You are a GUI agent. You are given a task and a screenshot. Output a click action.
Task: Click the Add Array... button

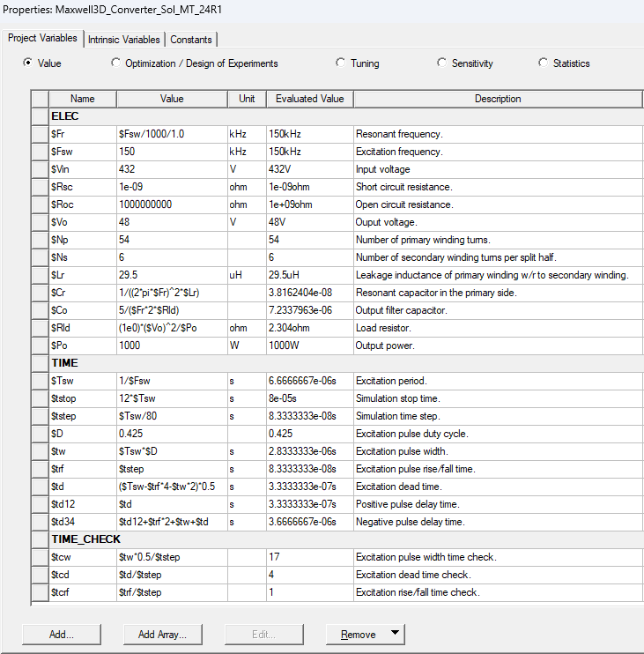(163, 635)
